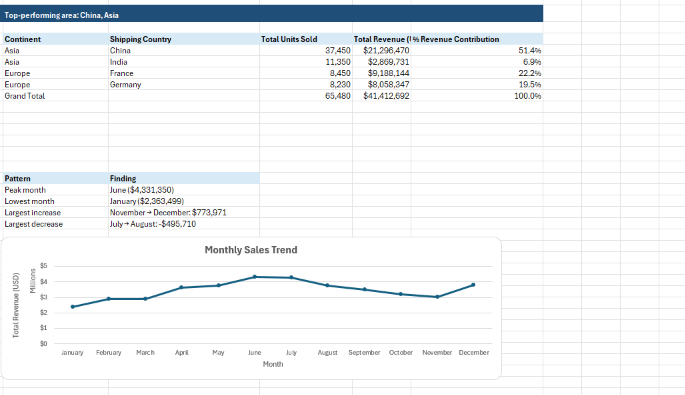
Task: Select the Total Units Sold header
Action: [306, 39]
